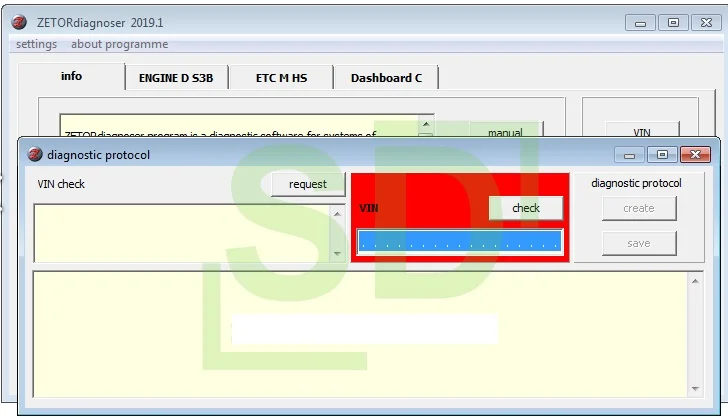Image resolution: width=728 pixels, height=419 pixels.
Task: Click the ZETORdiagnoser title bar logo icon
Action: (x=19, y=22)
